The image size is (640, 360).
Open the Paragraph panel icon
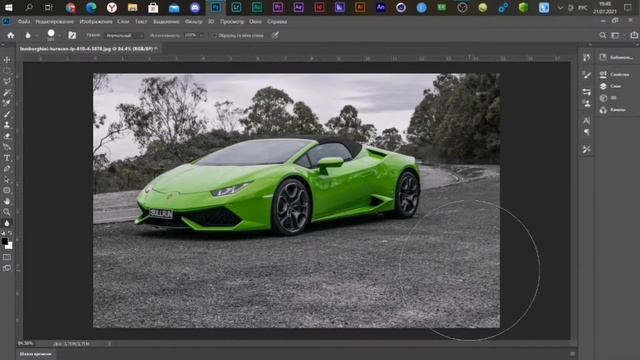(x=587, y=132)
